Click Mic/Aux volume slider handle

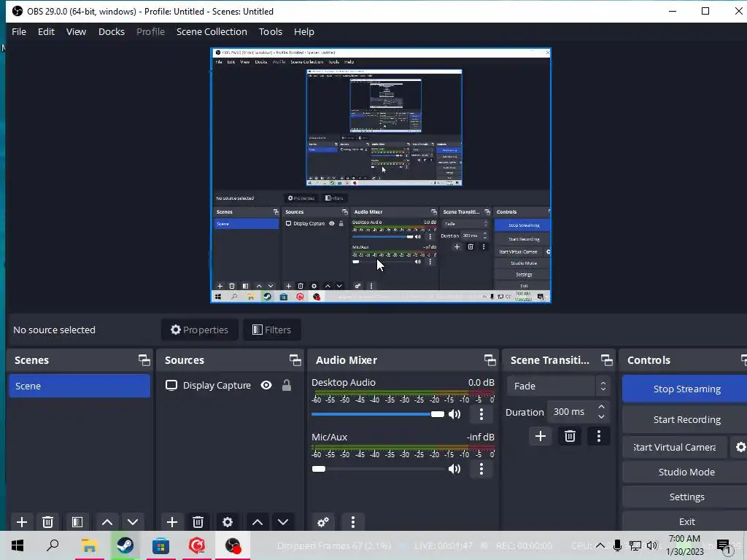[x=319, y=469]
